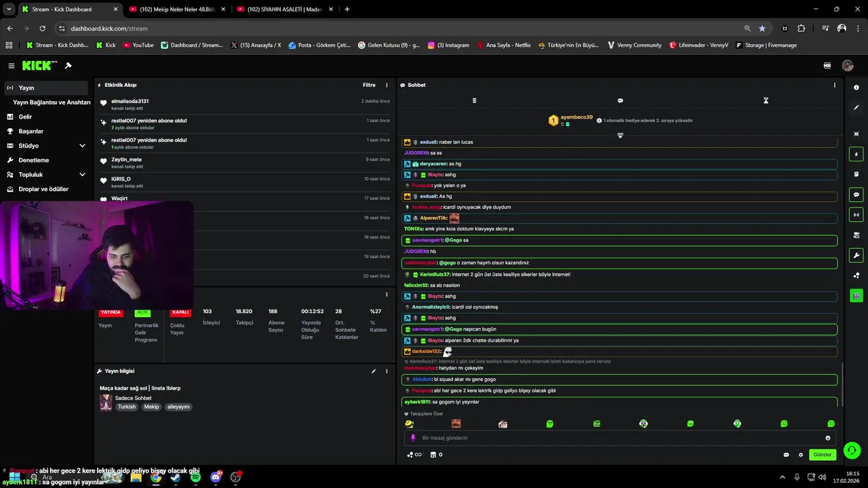Click the broadcast signal icon in right rail
Viewport: 868px width, 488px height.
tap(856, 215)
